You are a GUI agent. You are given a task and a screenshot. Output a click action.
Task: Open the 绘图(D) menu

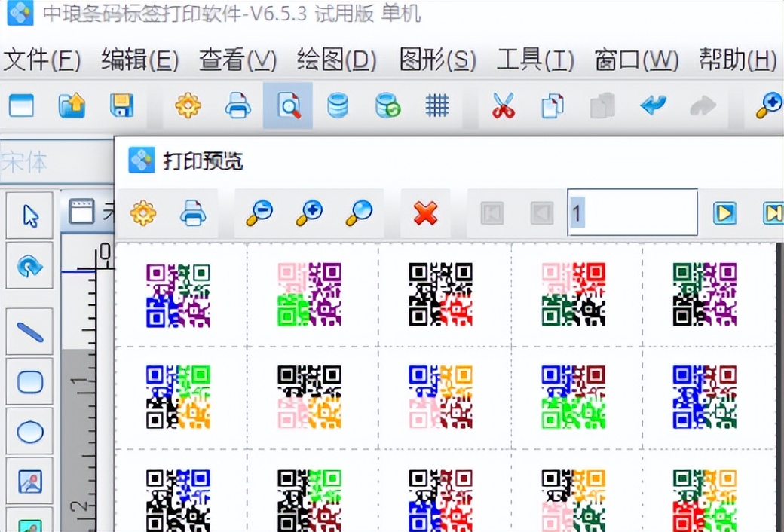click(336, 60)
